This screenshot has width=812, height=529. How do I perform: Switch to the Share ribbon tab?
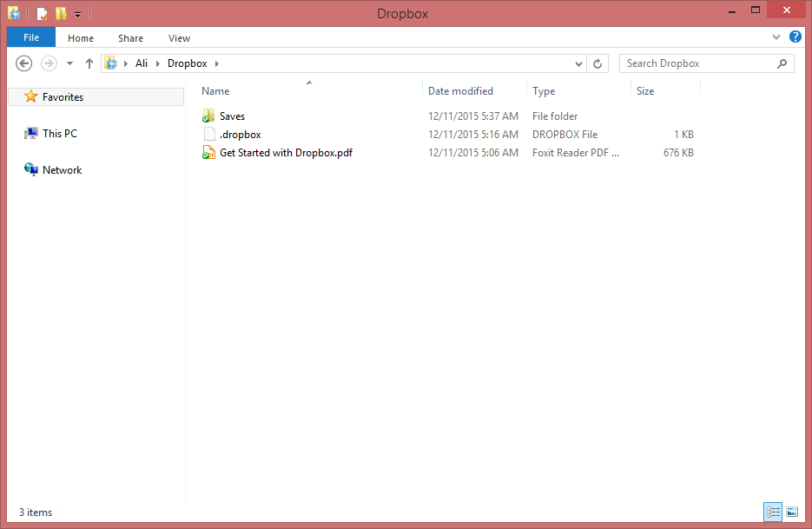pos(130,38)
